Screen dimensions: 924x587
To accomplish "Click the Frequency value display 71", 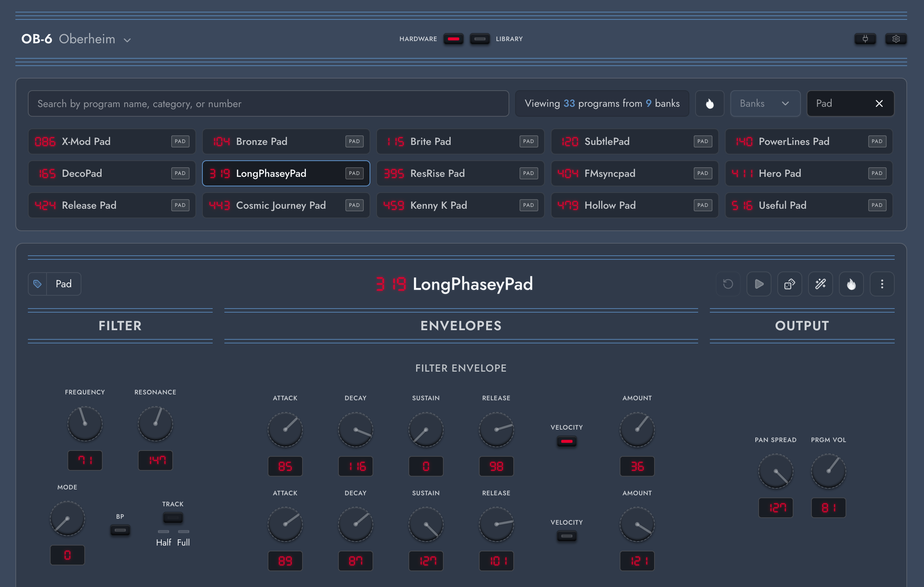I will (x=85, y=460).
